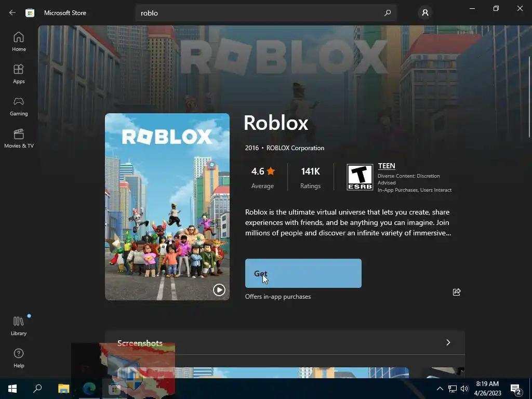Click the Roblox poster image
The width and height of the screenshot is (532, 399).
click(167, 207)
